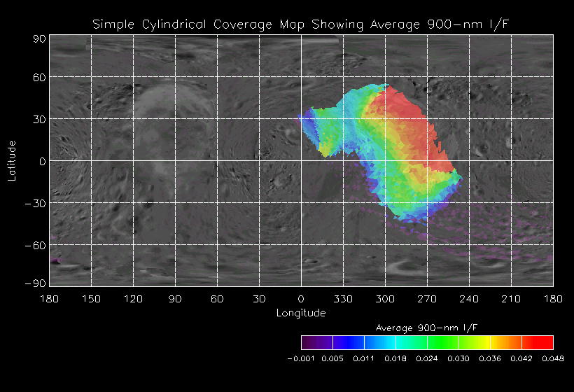The width and height of the screenshot is (574, 392).
Task: Click the longitude label '270'
Action: [x=427, y=299]
